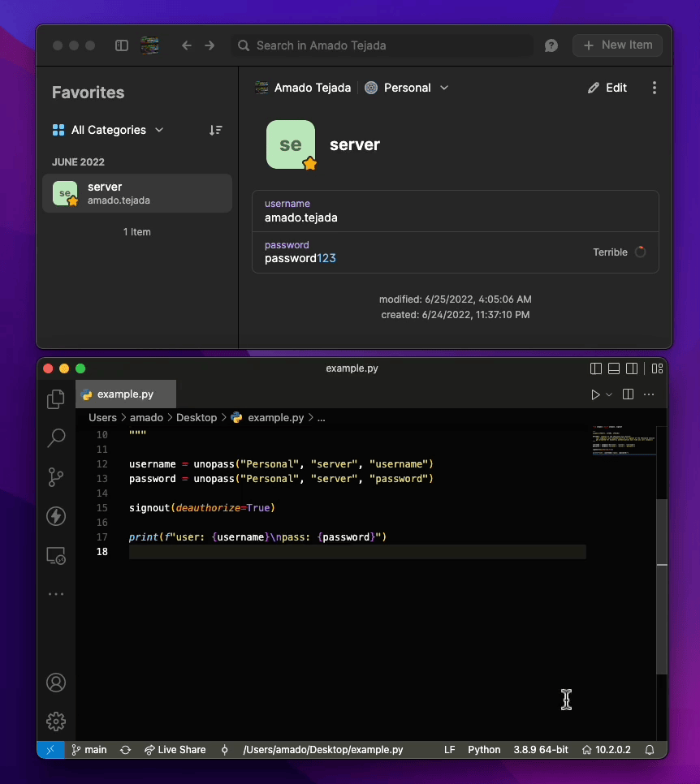This screenshot has height=784, width=700.
Task: Click the username field amado.tejada
Action: click(x=456, y=211)
